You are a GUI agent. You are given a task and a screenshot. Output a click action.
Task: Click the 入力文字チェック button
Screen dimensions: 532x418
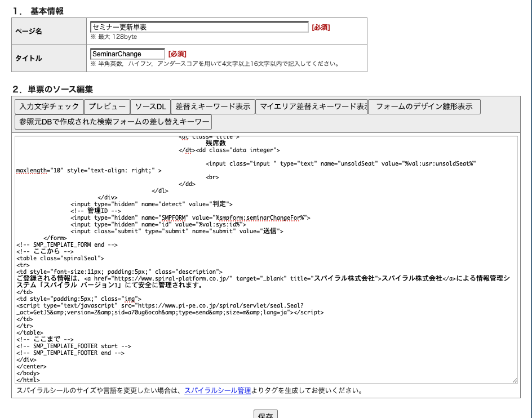click(x=49, y=106)
